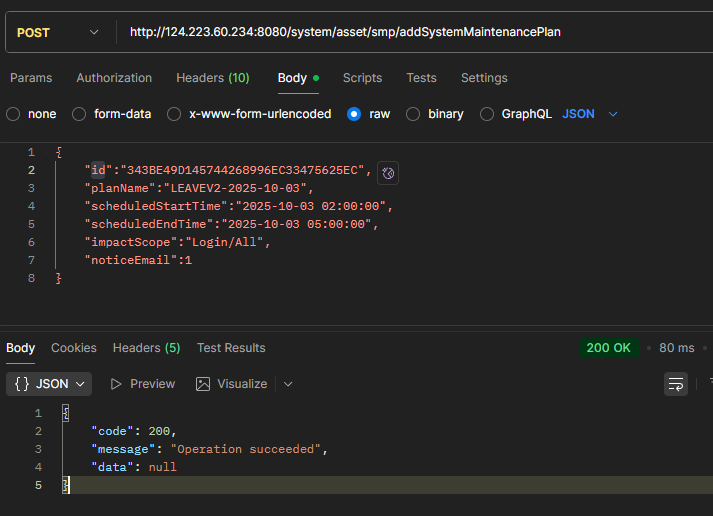Image resolution: width=713 pixels, height=516 pixels.
Task: Click the 200 OK status badge
Action: pos(609,348)
